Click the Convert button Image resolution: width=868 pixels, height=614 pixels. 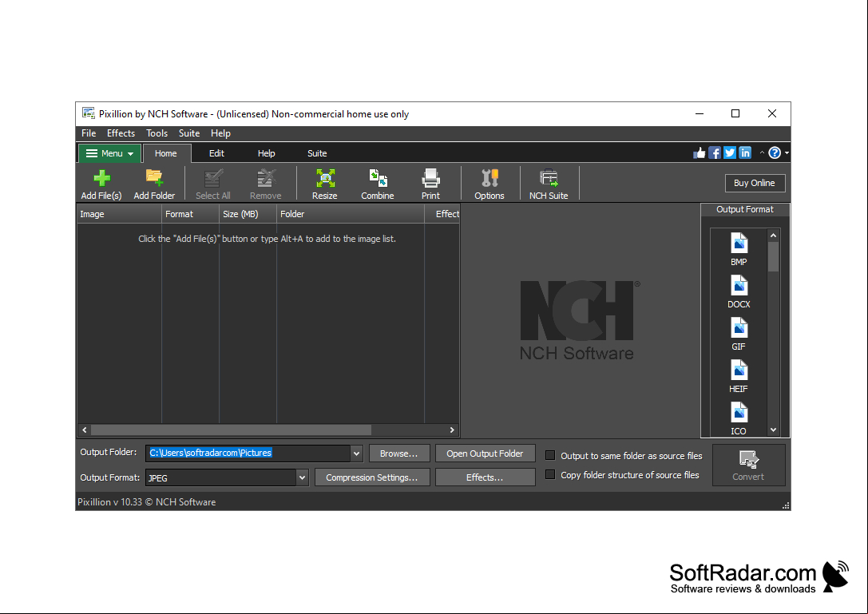[748, 465]
